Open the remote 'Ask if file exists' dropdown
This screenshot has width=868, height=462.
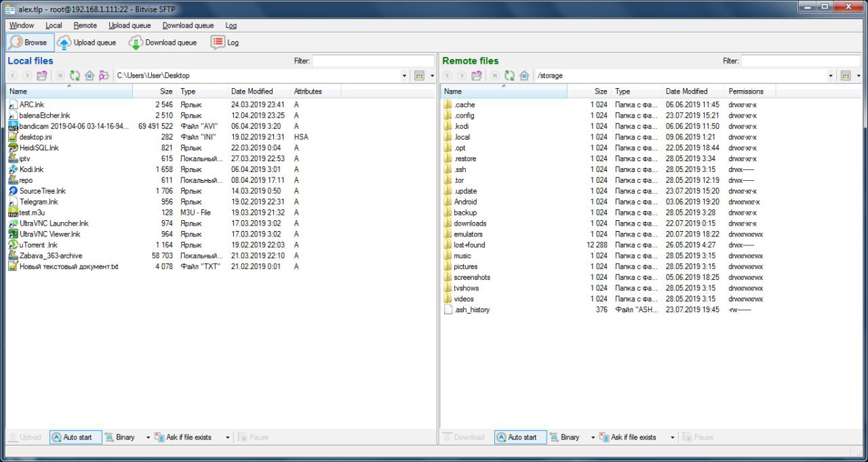click(672, 438)
